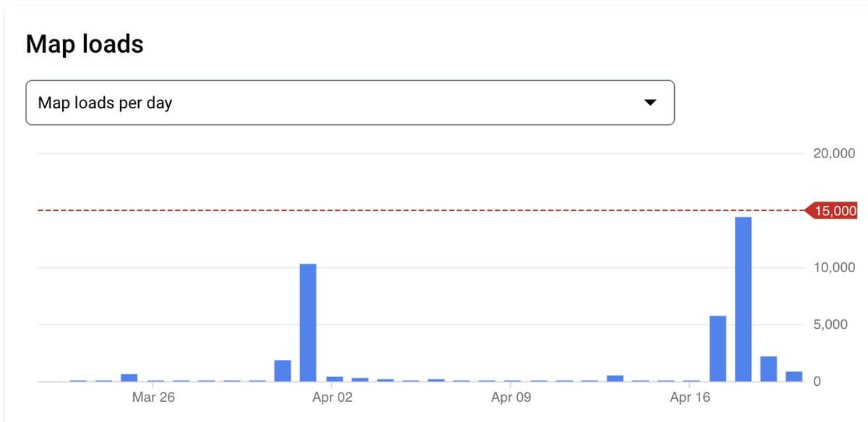Select the tallest bar near Apr 18

pyautogui.click(x=743, y=299)
